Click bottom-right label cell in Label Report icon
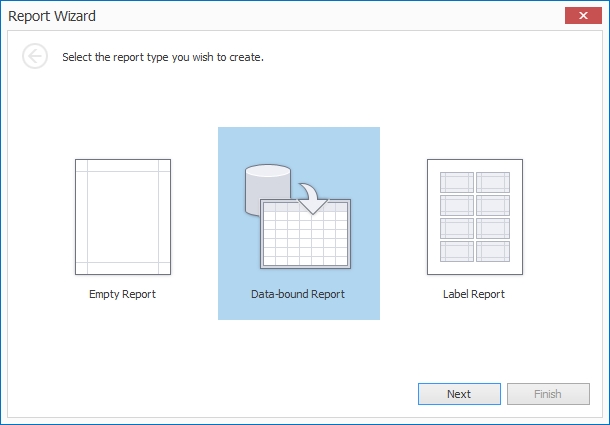This screenshot has height=425, width=610. pyautogui.click(x=492, y=251)
